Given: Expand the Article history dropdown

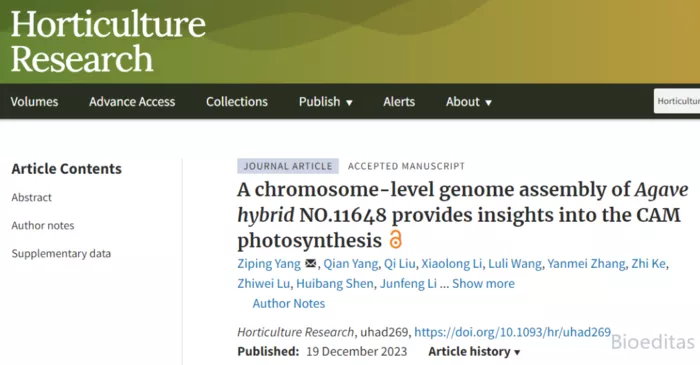Looking at the screenshot, I should 474,352.
